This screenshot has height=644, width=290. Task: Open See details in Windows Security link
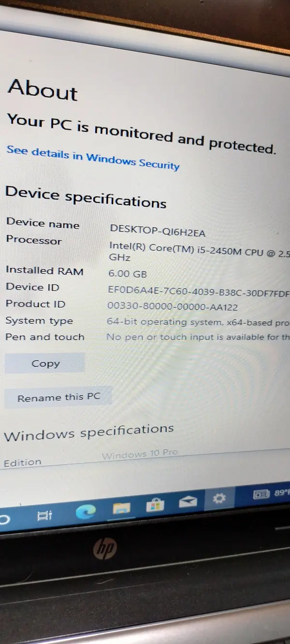click(93, 157)
